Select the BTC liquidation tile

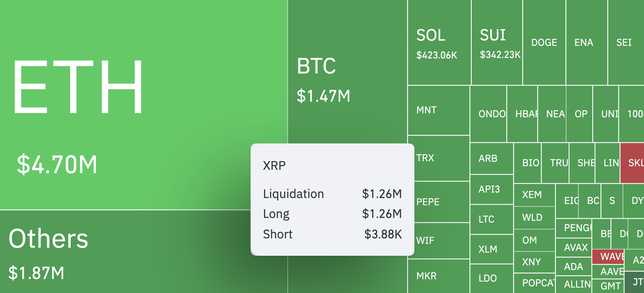pyautogui.click(x=347, y=78)
